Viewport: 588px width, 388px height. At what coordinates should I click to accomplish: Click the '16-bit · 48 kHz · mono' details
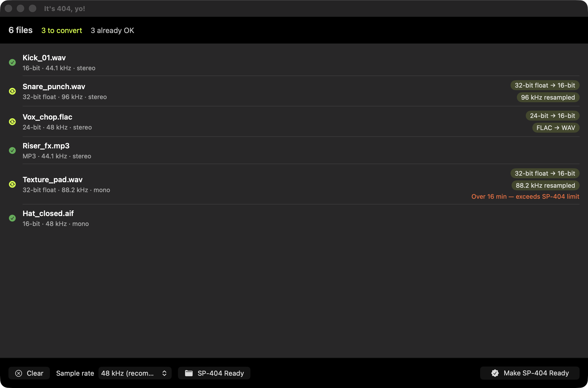(56, 224)
